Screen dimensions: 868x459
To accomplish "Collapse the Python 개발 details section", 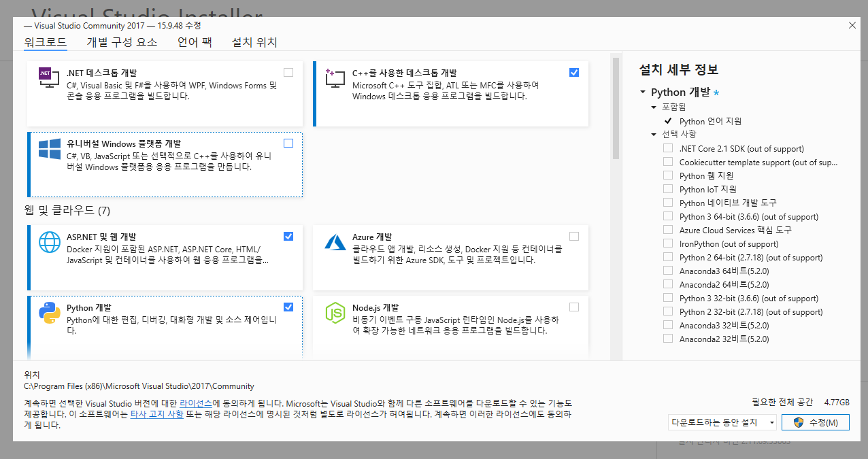I will click(x=643, y=92).
